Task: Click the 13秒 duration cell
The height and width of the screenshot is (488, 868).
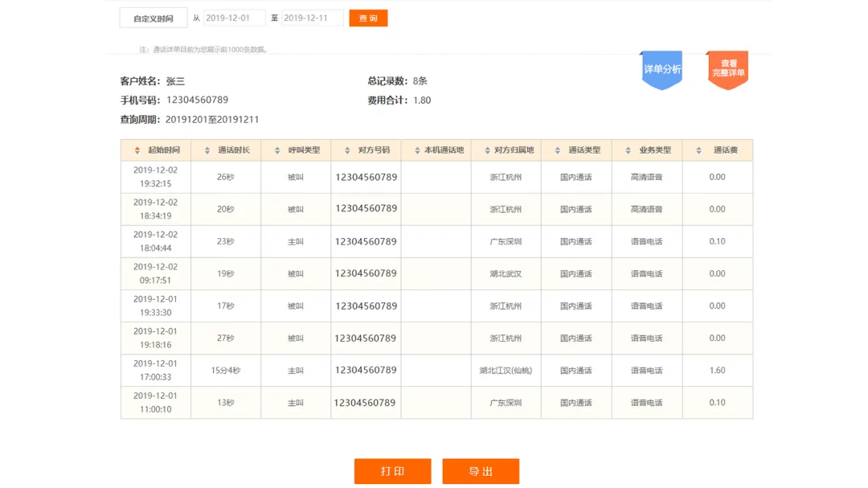Action: 225,402
